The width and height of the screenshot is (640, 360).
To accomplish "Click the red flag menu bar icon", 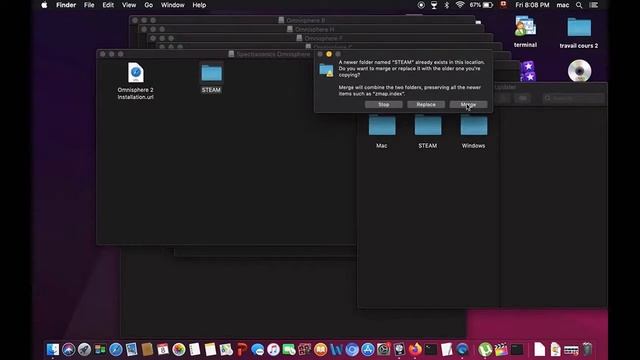I will point(504,4).
